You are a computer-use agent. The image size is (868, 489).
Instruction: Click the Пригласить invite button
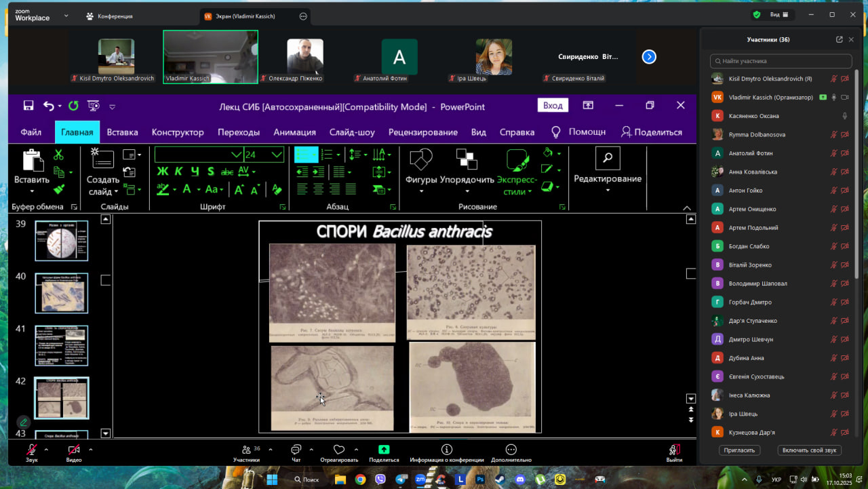click(739, 450)
